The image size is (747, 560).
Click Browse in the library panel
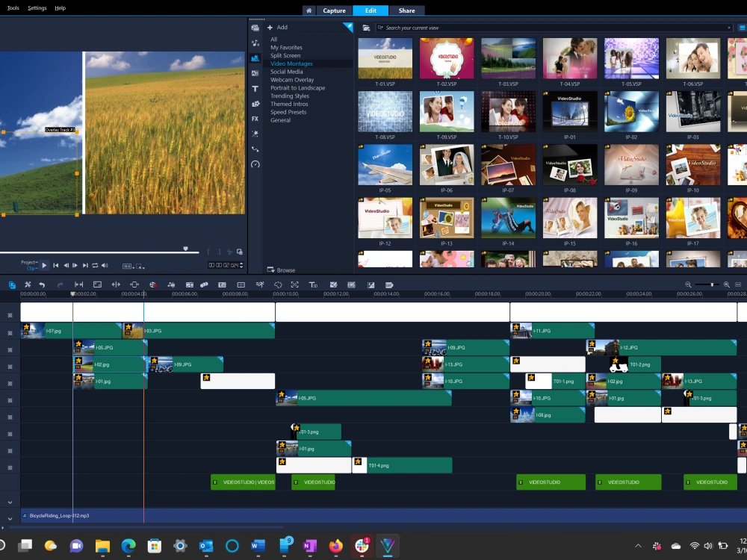click(281, 270)
